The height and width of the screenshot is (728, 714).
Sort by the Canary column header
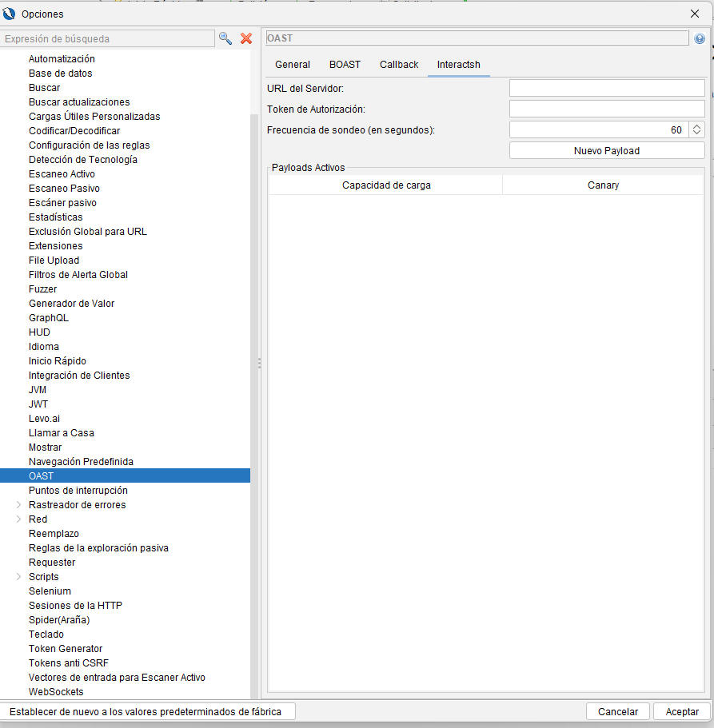click(x=603, y=185)
